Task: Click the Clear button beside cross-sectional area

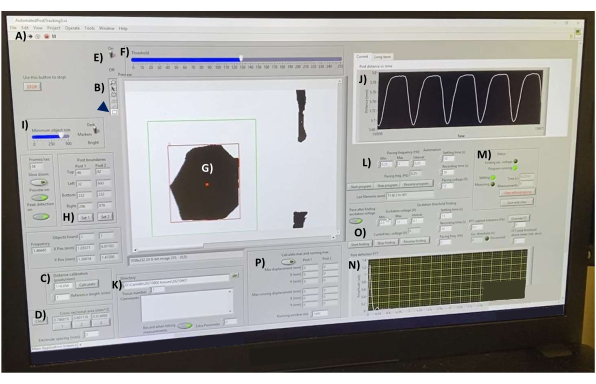Action: coord(40,321)
